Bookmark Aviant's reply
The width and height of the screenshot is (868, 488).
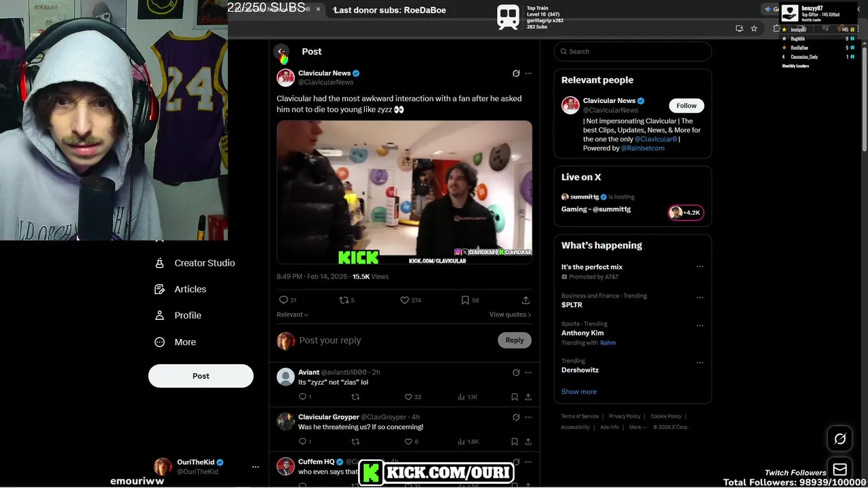tap(515, 397)
